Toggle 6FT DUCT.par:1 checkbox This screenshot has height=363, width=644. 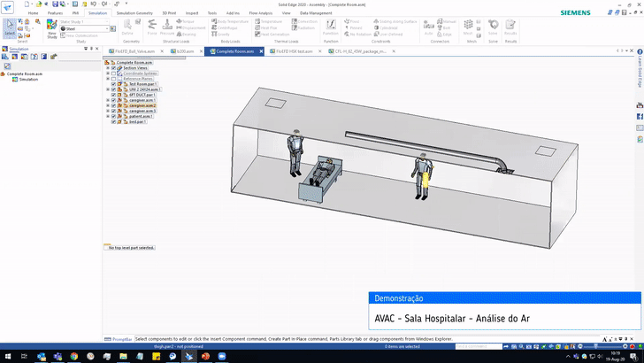point(114,95)
